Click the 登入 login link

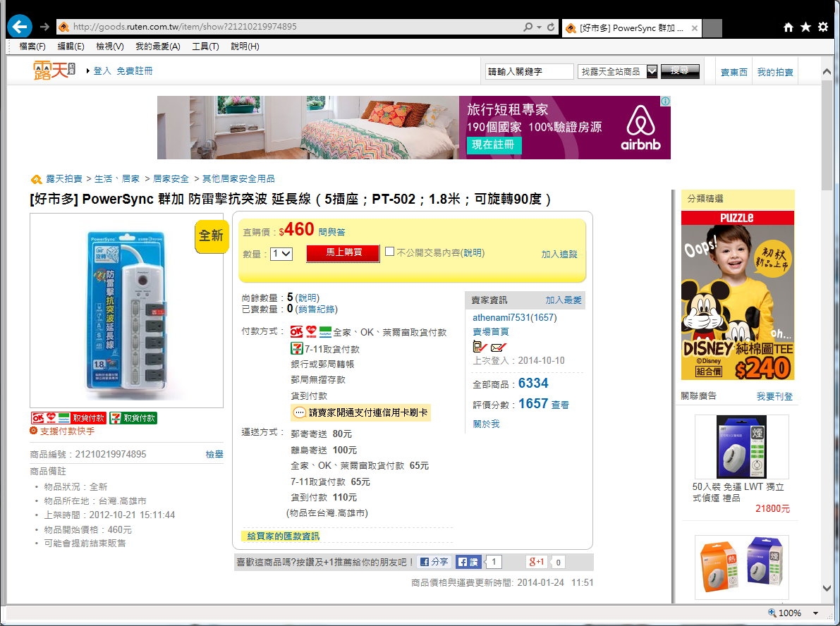102,70
